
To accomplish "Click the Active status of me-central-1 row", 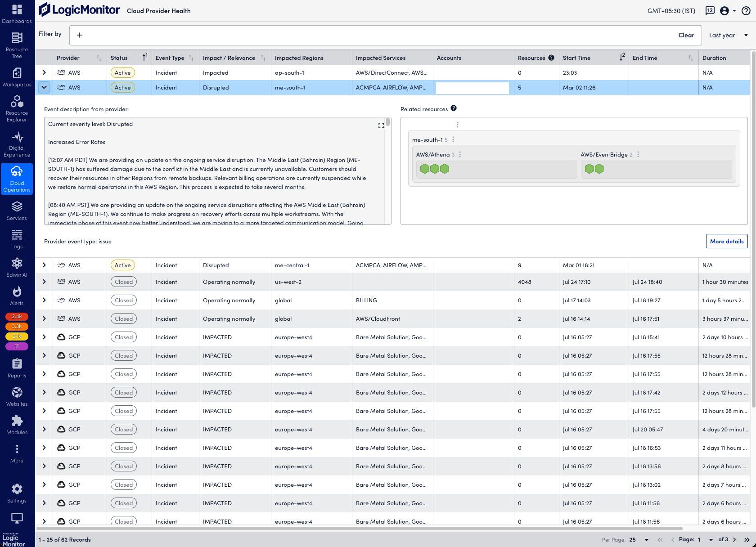I will [122, 265].
